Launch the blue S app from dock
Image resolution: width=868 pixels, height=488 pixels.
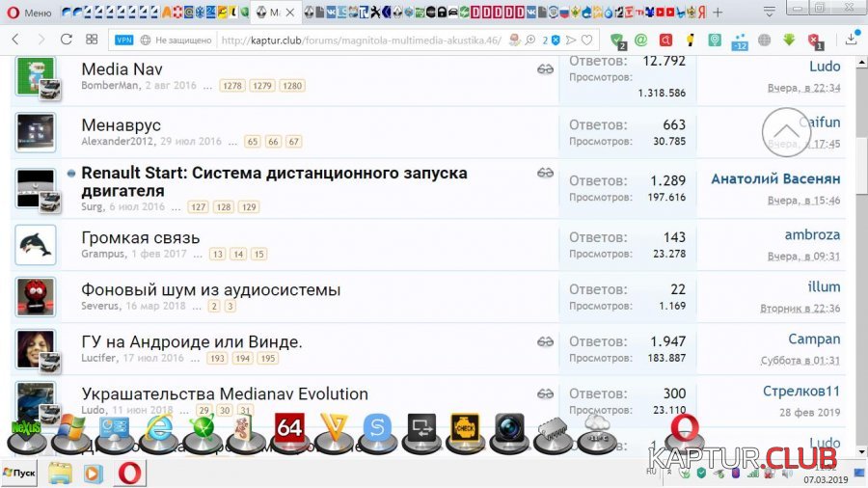[377, 433]
